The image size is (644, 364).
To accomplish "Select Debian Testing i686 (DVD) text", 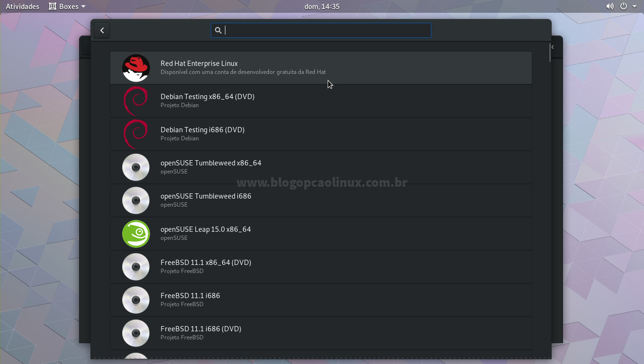I will pos(202,130).
